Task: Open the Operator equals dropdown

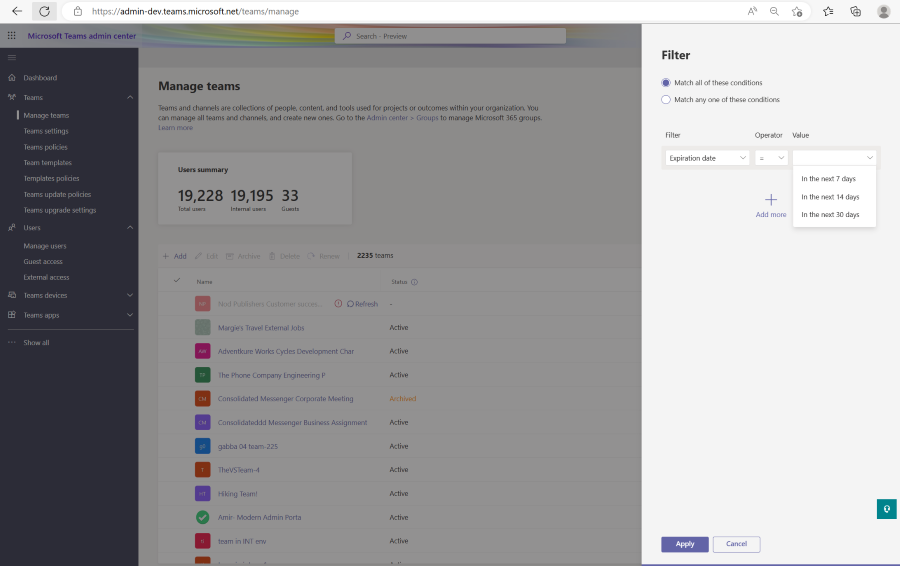Action: point(771,158)
